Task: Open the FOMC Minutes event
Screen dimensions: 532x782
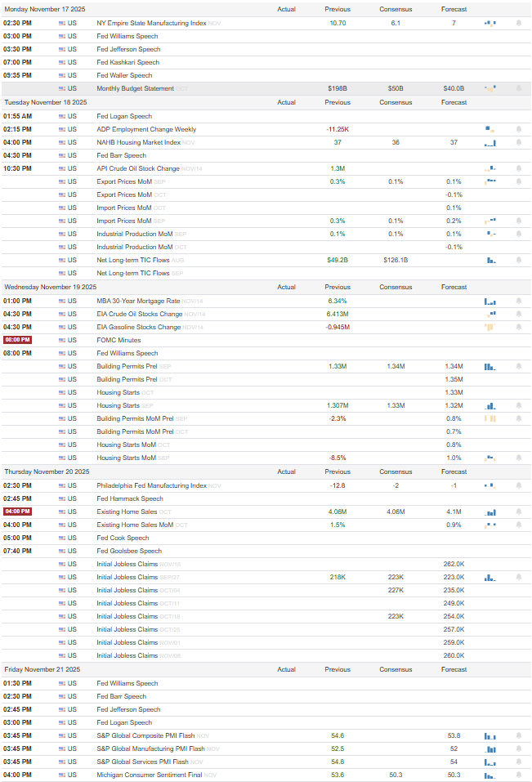Action: 118,340
